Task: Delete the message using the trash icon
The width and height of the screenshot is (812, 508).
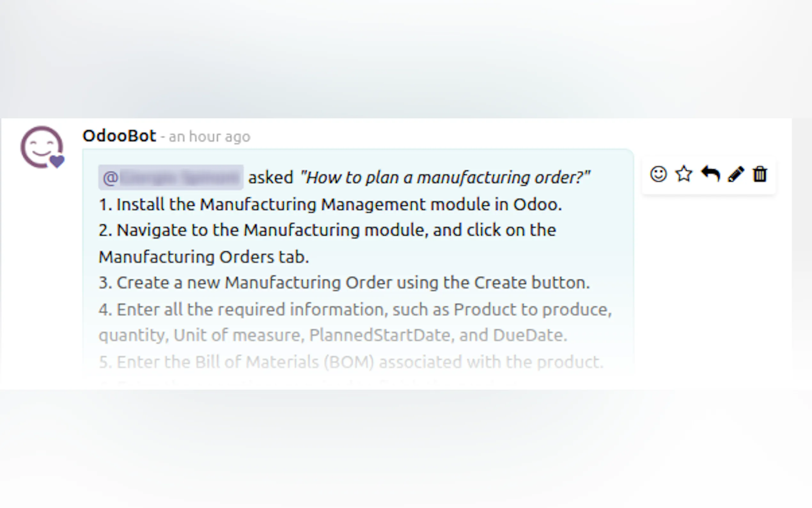Action: click(760, 174)
